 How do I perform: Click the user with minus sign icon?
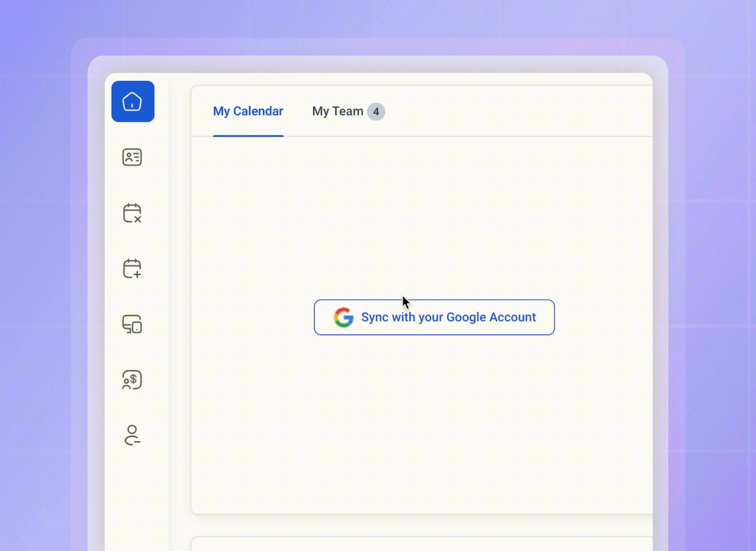pos(132,435)
